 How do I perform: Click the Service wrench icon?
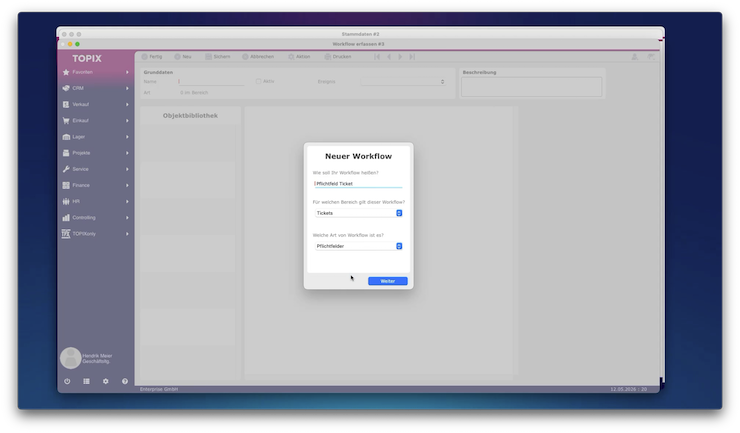pos(66,169)
